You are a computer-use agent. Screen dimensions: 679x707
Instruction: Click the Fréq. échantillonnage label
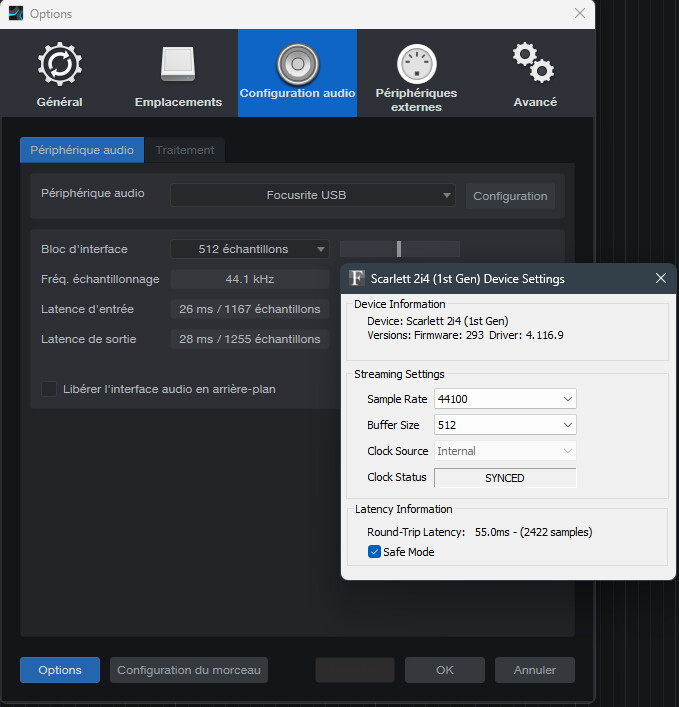(100, 280)
